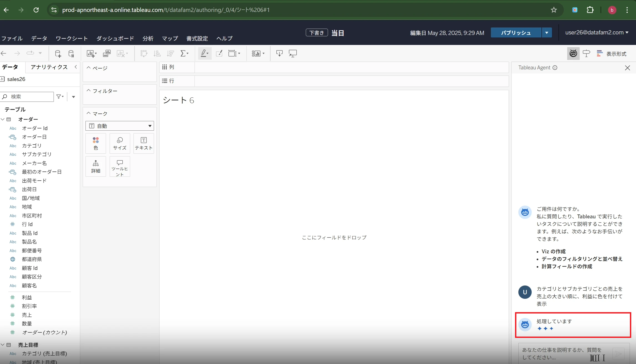Collapse the フィルター shelf

coord(89,91)
